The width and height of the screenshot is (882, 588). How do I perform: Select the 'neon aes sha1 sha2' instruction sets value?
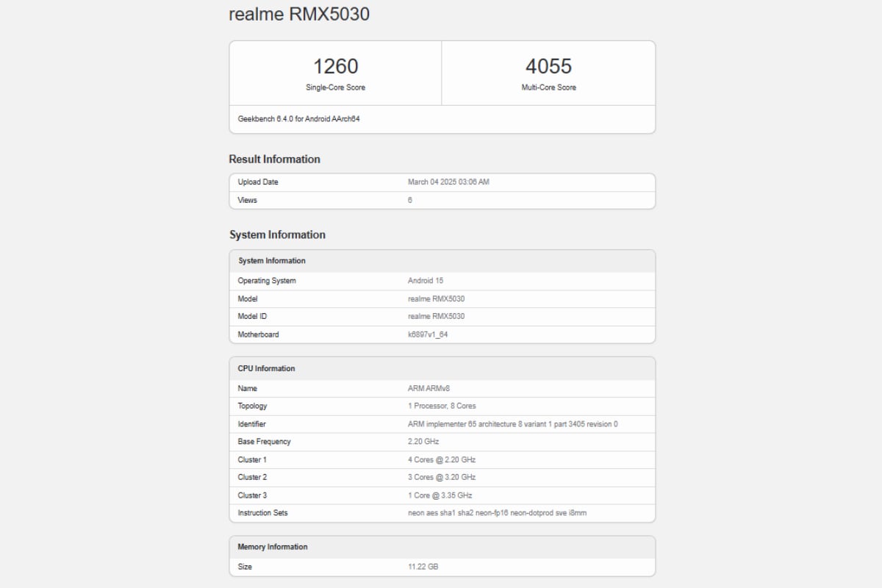pos(498,513)
